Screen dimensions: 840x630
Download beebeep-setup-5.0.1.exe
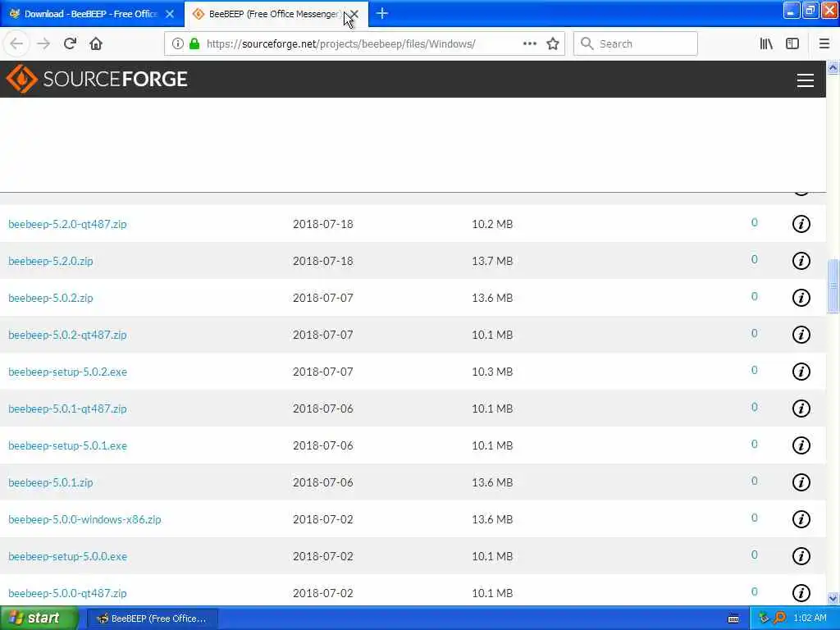[67, 445]
